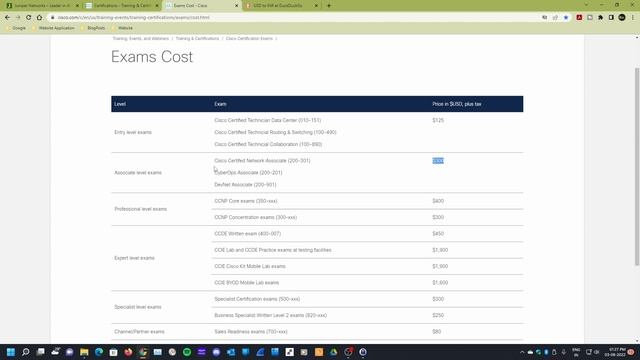
Task: Show hidden system tray icons chevron
Action: pos(522,352)
